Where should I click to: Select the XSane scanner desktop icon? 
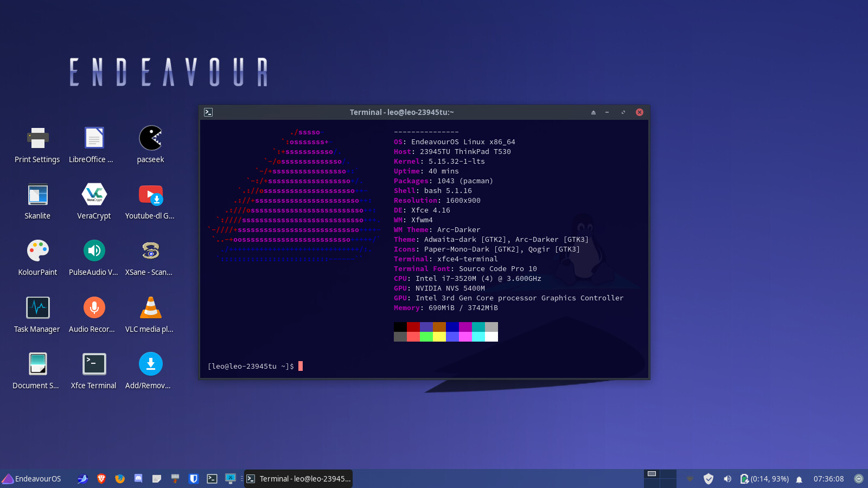click(150, 257)
